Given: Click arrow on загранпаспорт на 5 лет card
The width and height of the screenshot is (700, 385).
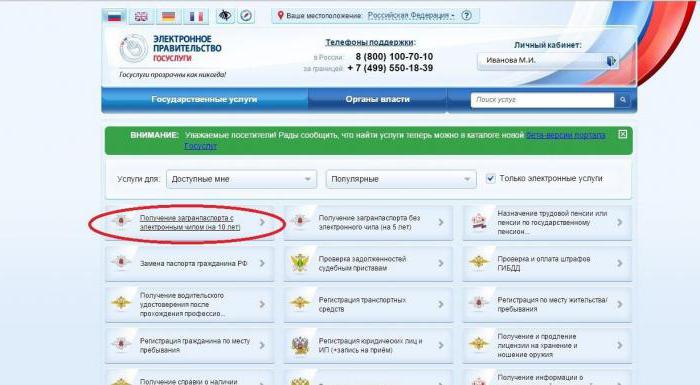Looking at the screenshot, I should [441, 222].
